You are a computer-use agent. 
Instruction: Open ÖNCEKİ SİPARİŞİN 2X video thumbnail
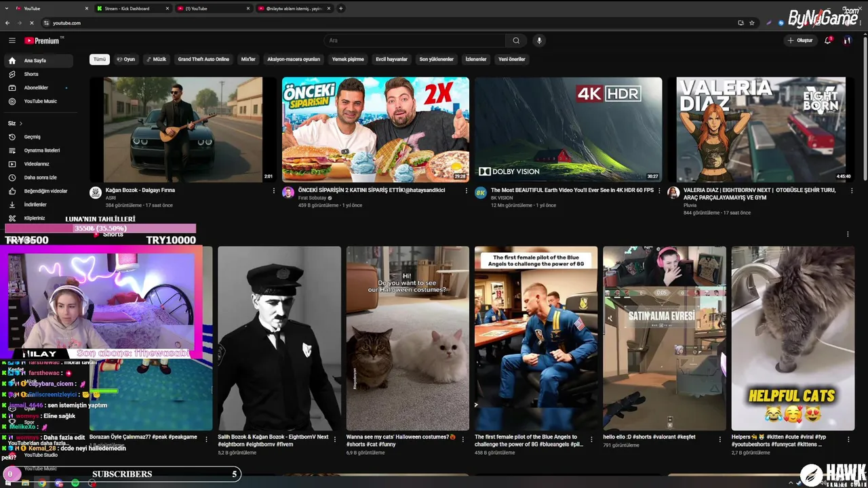pos(376,129)
